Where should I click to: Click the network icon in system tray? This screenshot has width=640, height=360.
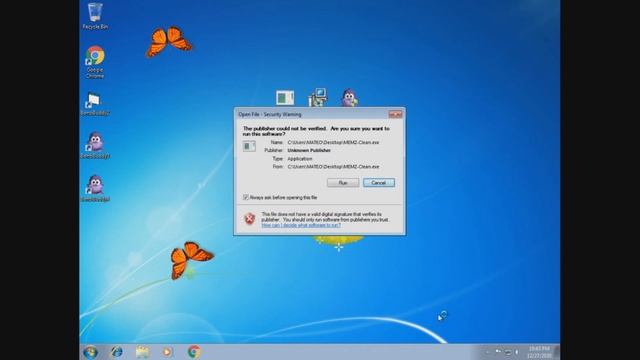pos(508,352)
